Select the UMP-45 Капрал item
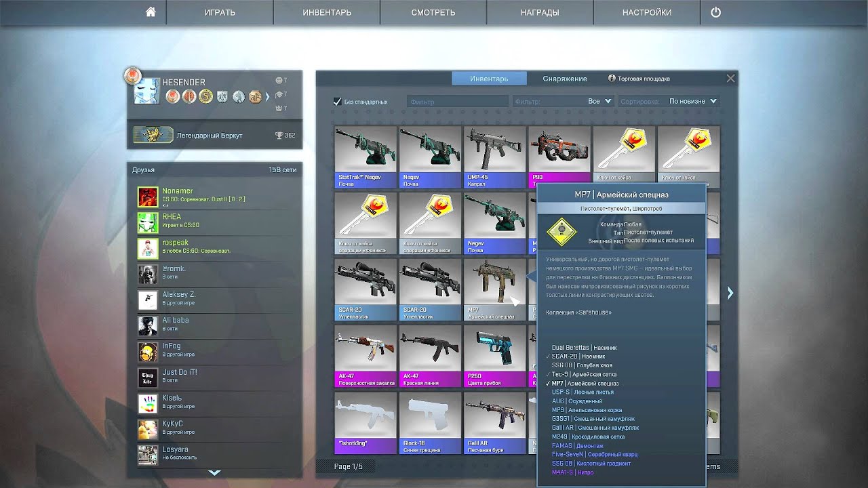This screenshot has height=488, width=868. [x=495, y=157]
